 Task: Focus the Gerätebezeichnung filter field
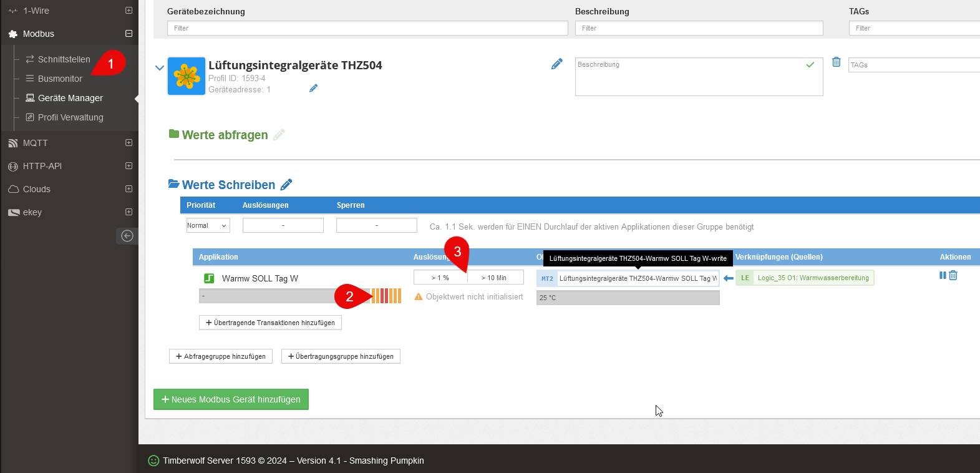[367, 28]
